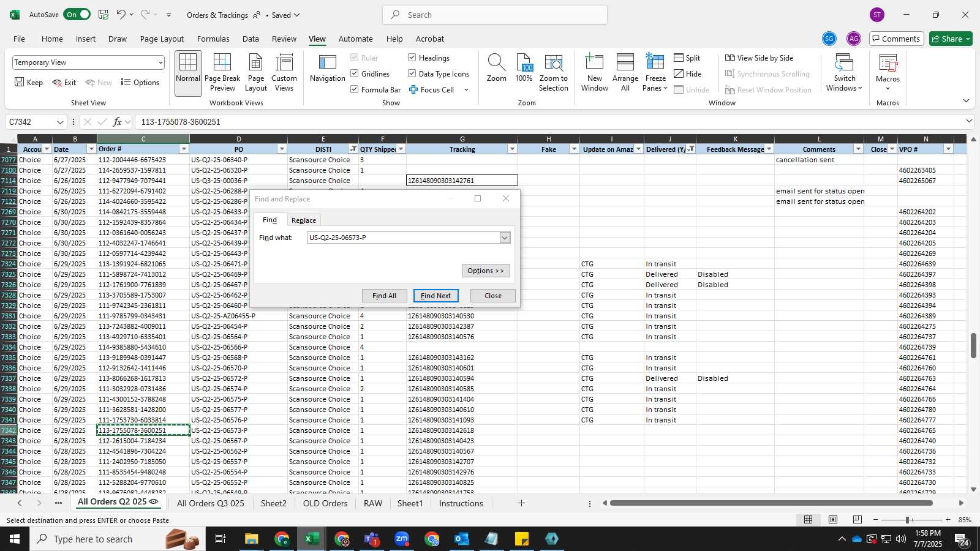Open Find what history dropdown

[x=505, y=238]
